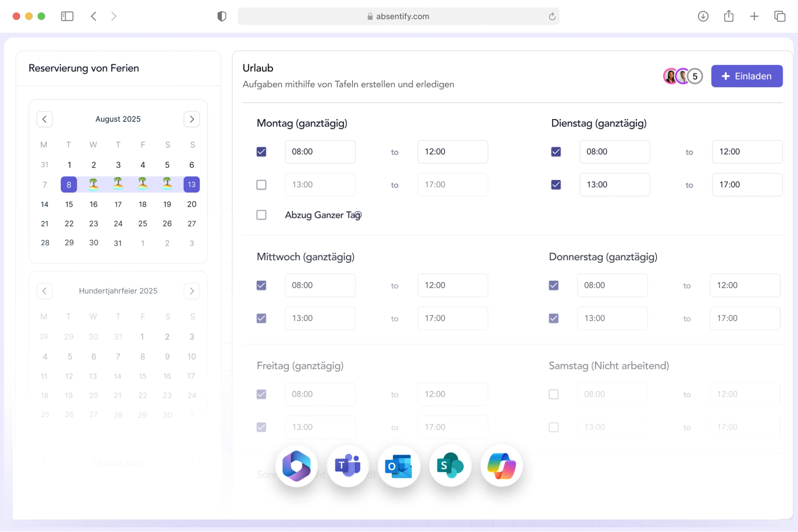Screen dimensions: 798x532
Task: Go to next month after August 2025
Action: click(192, 119)
